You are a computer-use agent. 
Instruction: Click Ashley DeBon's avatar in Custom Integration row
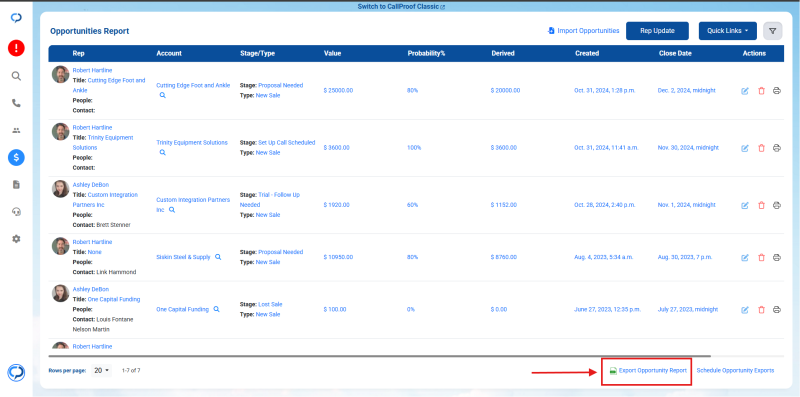60,189
